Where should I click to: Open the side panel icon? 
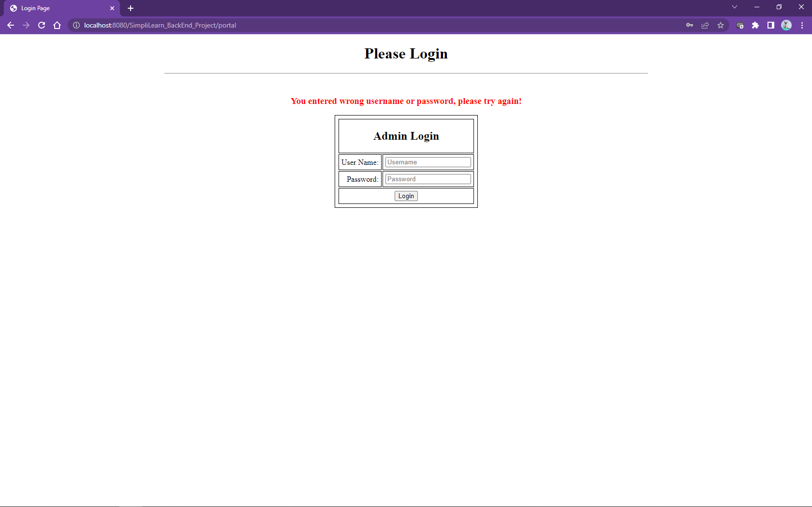click(x=771, y=25)
